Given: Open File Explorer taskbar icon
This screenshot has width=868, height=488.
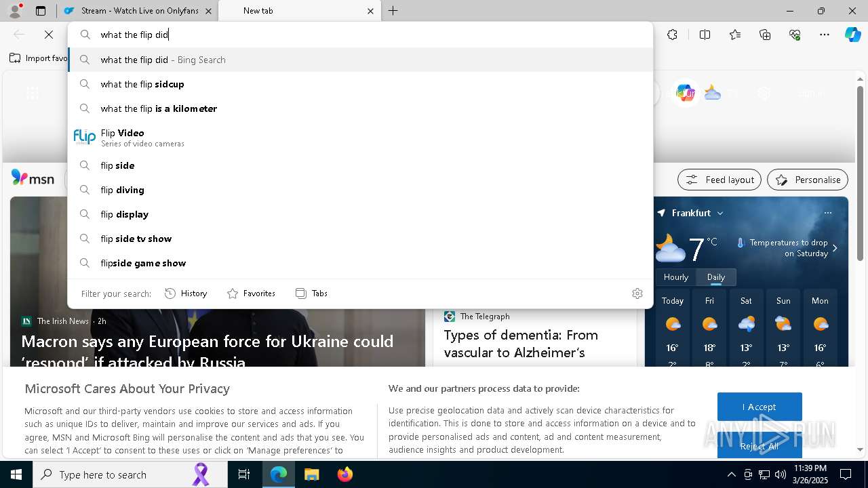Looking at the screenshot, I should (311, 474).
